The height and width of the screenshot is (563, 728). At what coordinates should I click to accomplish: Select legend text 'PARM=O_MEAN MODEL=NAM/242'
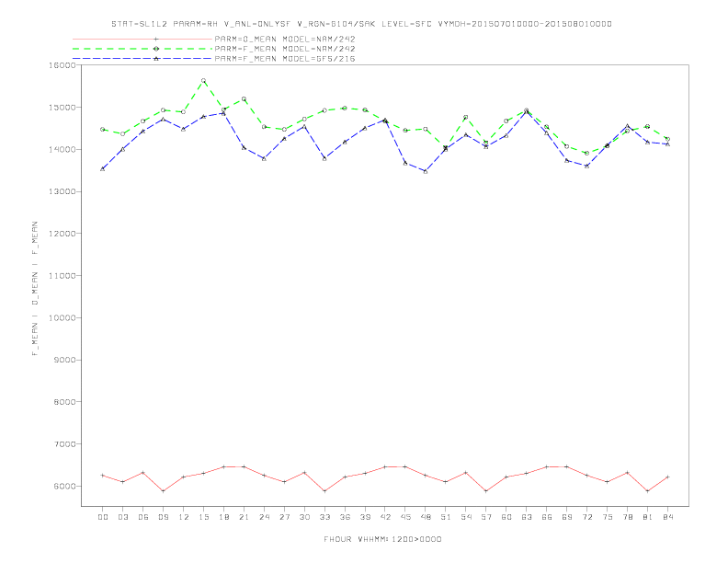285,39
